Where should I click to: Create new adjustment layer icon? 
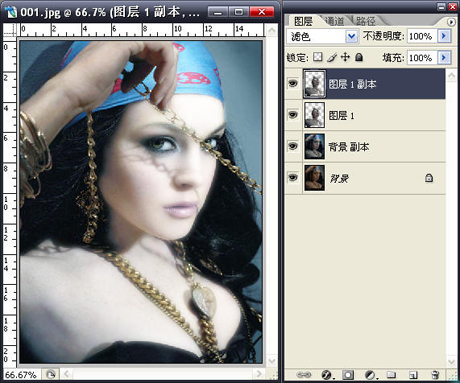click(370, 375)
